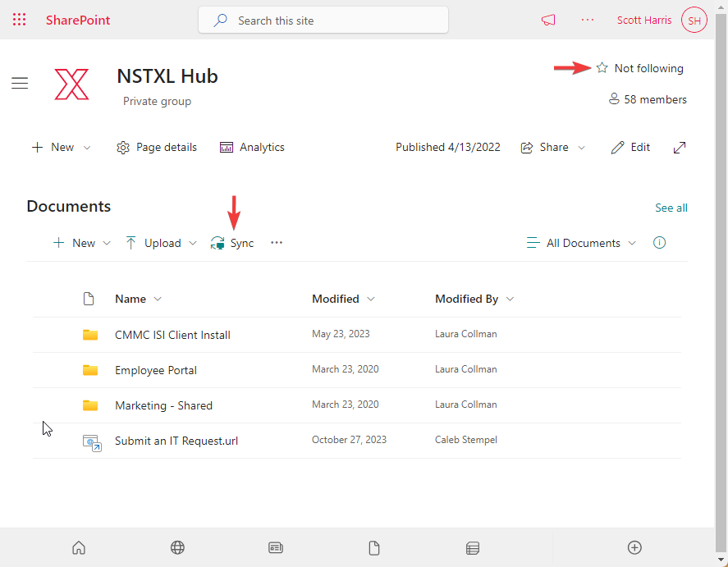Click New in the page command bar
The height and width of the screenshot is (567, 728).
pos(53,147)
